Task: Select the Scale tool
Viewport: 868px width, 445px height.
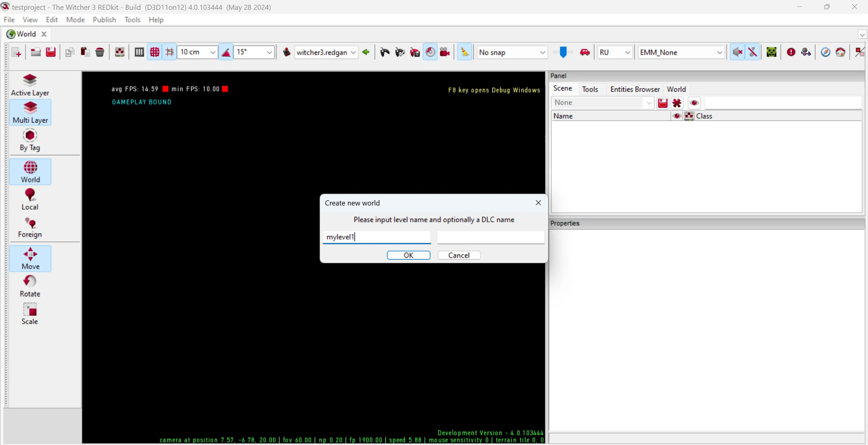Action: [30, 313]
